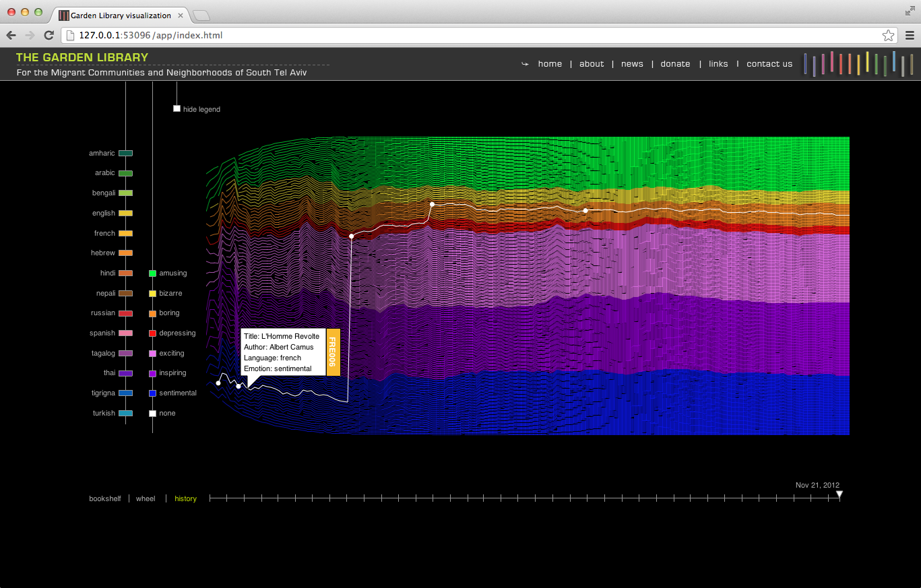Viewport: 921px width, 588px height.
Task: Click the orange FRE006 book tag
Action: [333, 352]
